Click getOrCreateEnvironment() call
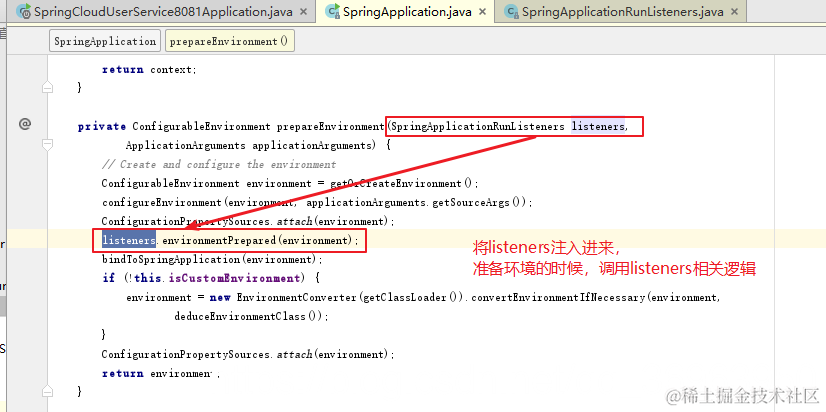Image resolution: width=826 pixels, height=412 pixels. click(x=404, y=183)
